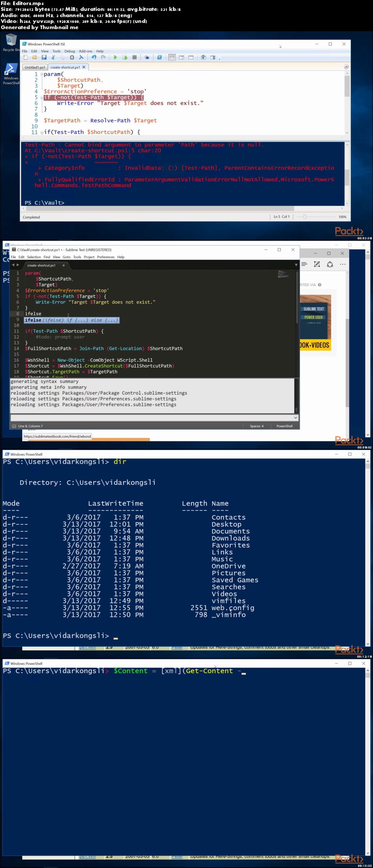Open the Show Command Window icon in ISE
Image resolution: width=373 pixels, height=868 pixels.
204,57
